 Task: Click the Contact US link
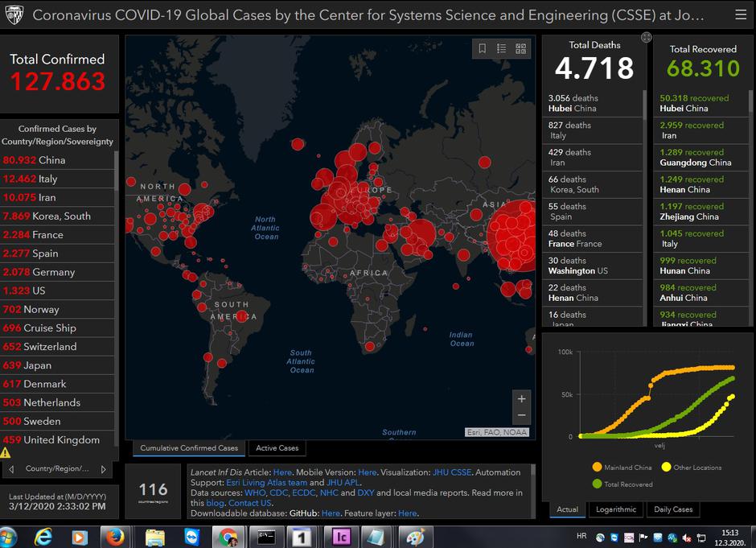250,503
